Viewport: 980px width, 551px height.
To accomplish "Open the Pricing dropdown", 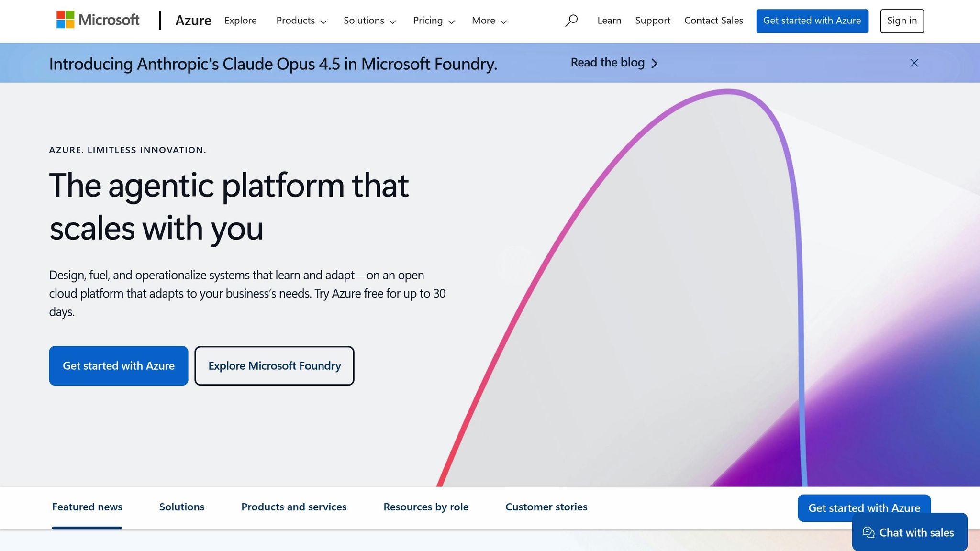I will pos(434,21).
